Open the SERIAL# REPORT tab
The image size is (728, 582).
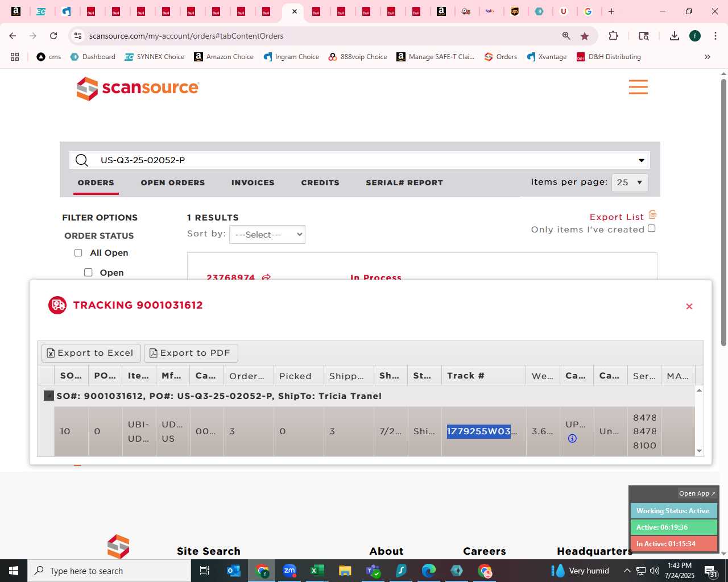tap(404, 182)
